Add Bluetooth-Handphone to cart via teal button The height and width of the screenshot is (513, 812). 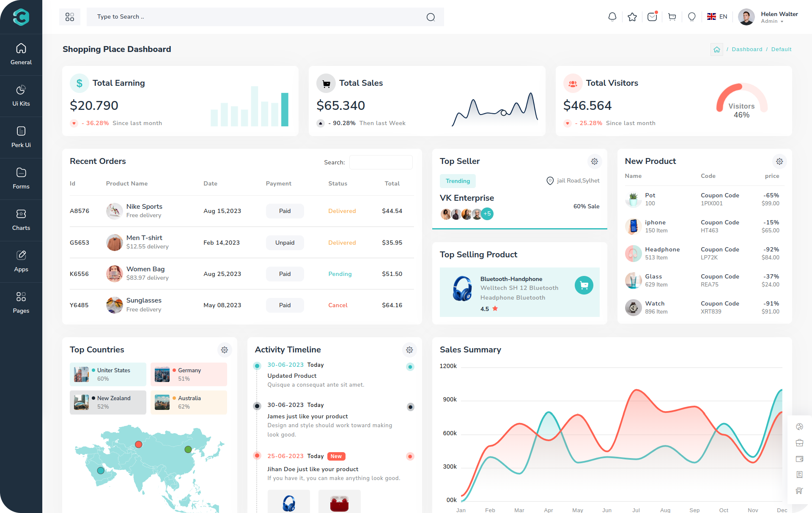click(x=584, y=285)
